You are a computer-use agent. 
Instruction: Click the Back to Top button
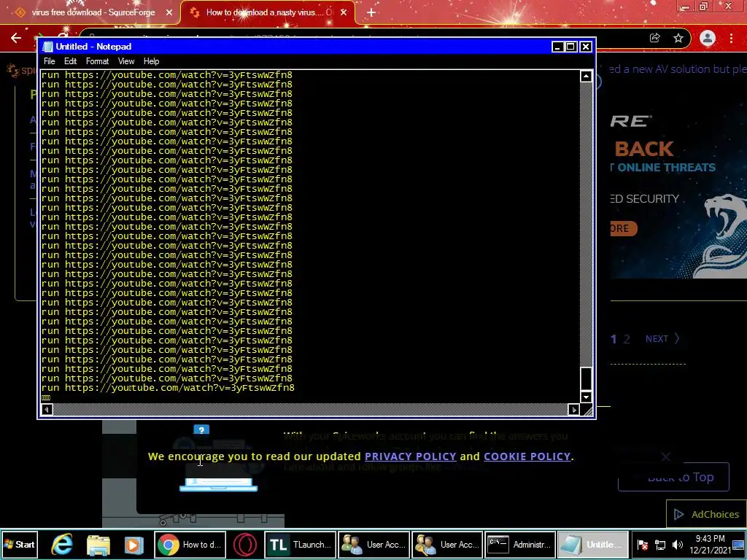point(673,477)
